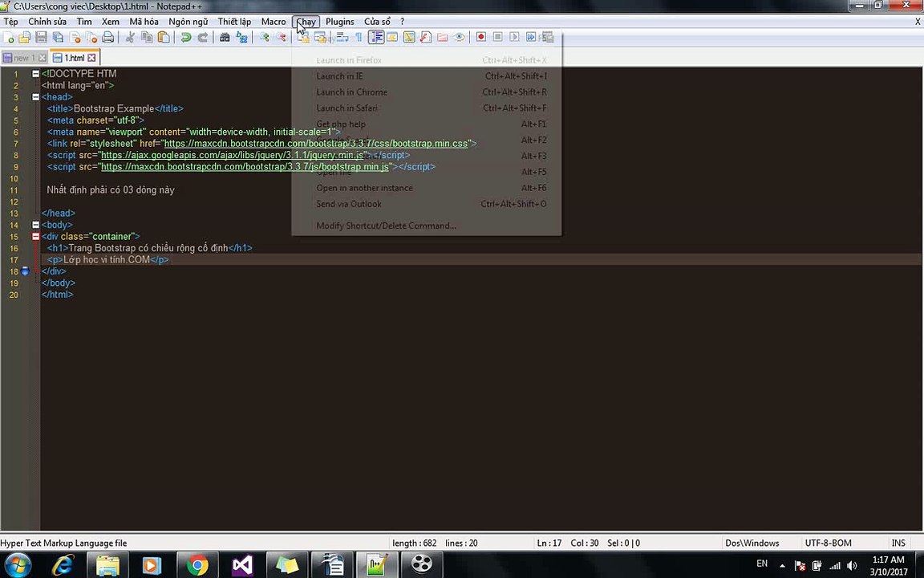Toggle the eye monitoring icon
This screenshot has width=924, height=578.
pos(459,37)
